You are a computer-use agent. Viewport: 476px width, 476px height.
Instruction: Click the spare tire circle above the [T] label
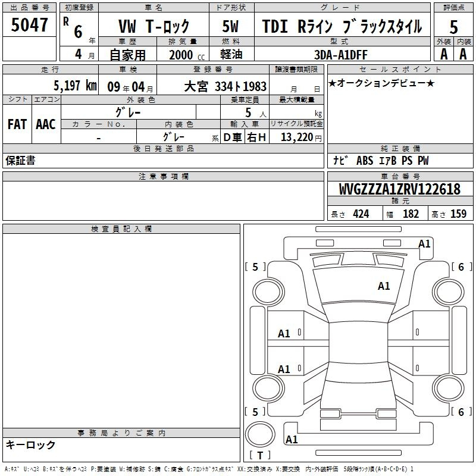pyautogui.click(x=260, y=433)
